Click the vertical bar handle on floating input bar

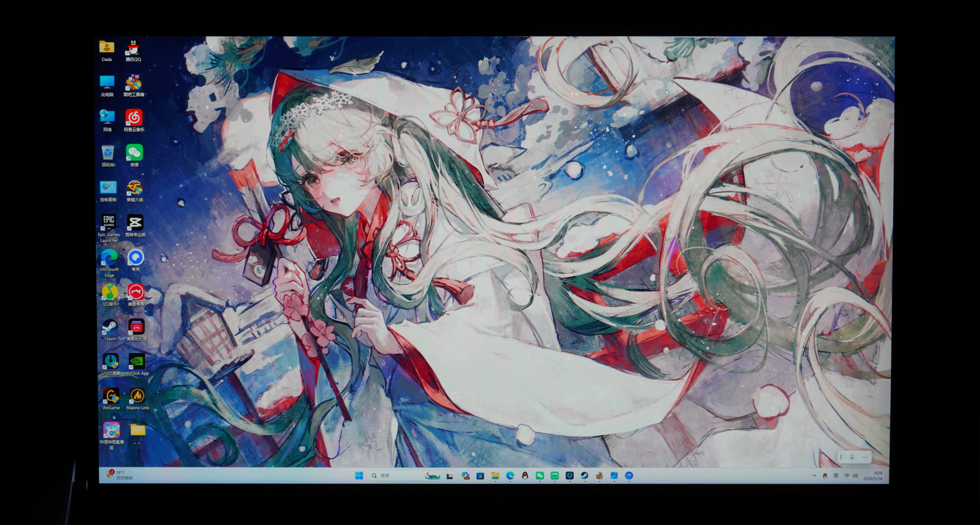tap(841, 457)
